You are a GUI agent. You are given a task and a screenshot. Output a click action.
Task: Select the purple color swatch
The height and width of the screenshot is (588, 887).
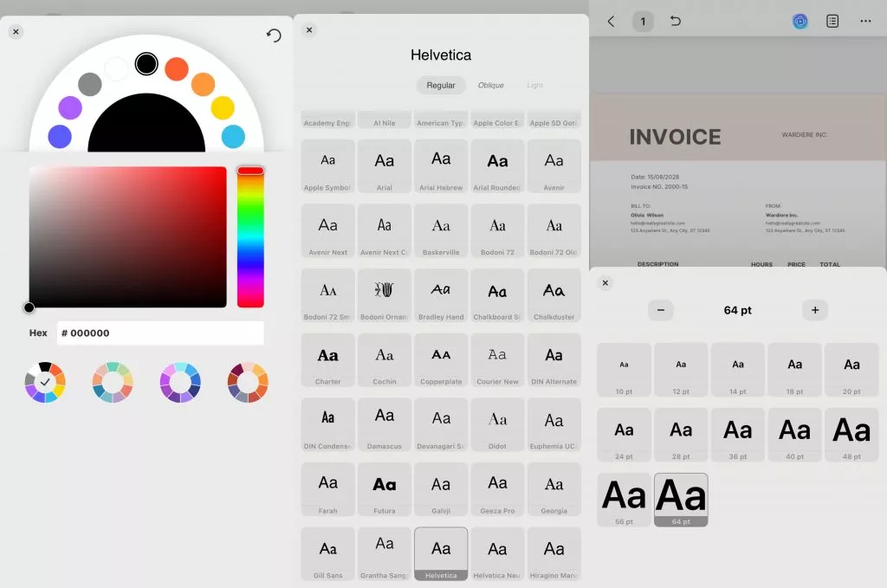coord(70,108)
